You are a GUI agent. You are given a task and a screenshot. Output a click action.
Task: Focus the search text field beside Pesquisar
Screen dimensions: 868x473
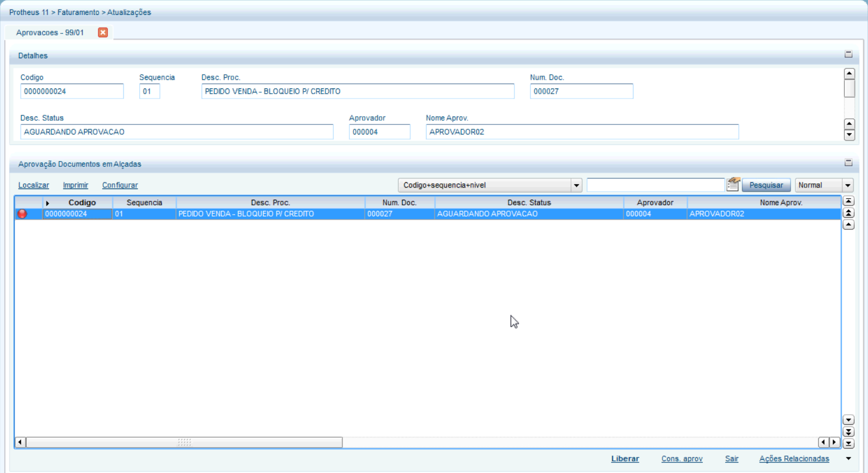[655, 185]
